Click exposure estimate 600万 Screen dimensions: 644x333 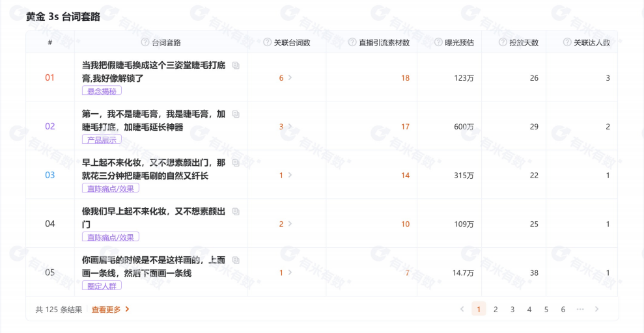[x=464, y=127]
